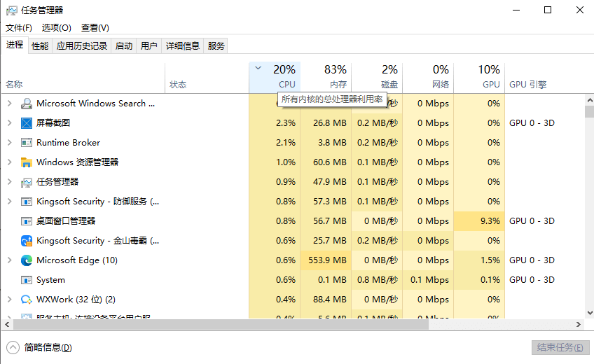This screenshot has height=364, width=594.
Task: Expand the Runtime Broker process group
Action: (10, 143)
